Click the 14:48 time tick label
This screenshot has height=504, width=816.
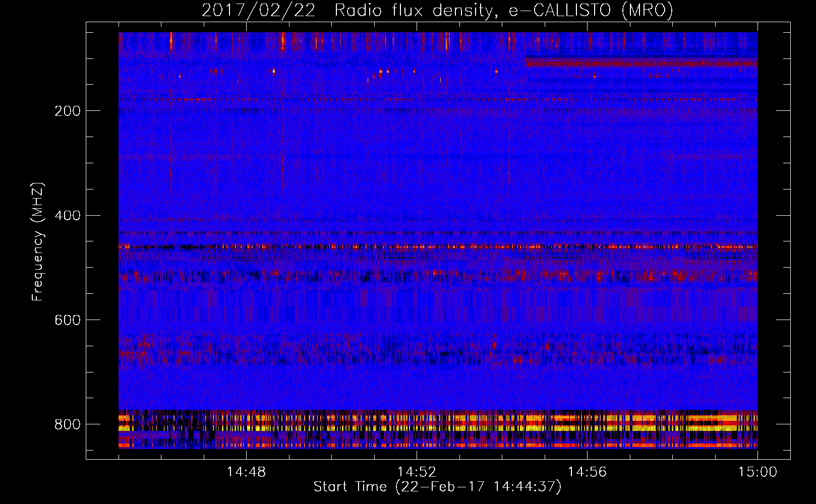coord(246,472)
